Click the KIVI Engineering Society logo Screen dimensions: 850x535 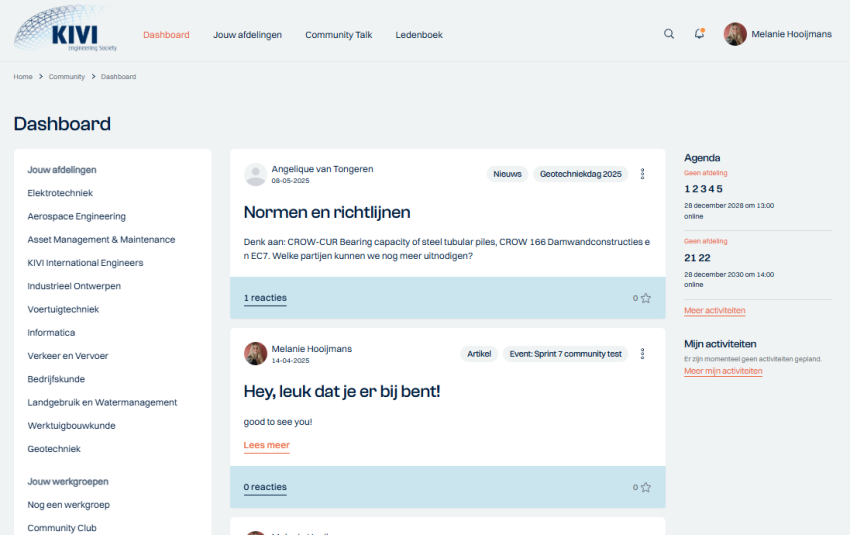click(66, 30)
